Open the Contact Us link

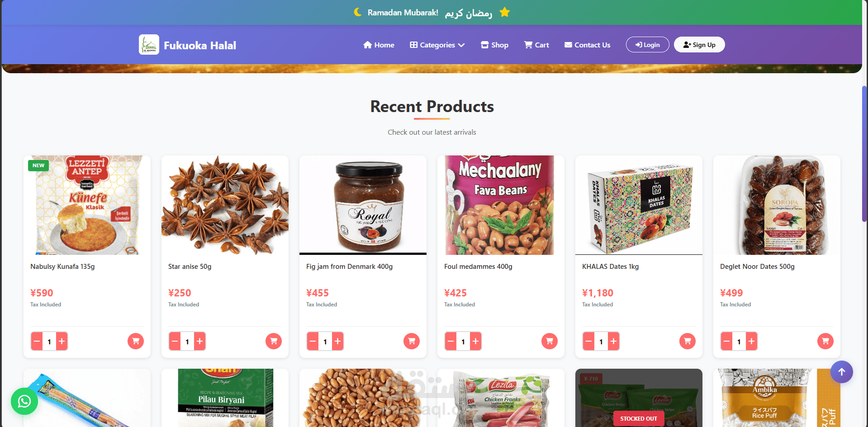pos(588,45)
